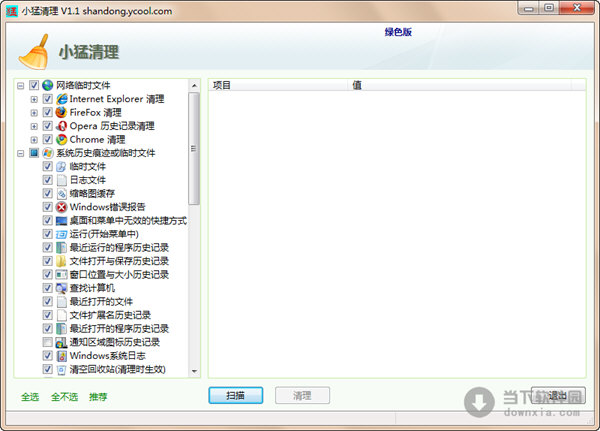Click the desktop icon for 桌面和菜单中无效的快捷方式
600x431 pixels.
pos(61,221)
